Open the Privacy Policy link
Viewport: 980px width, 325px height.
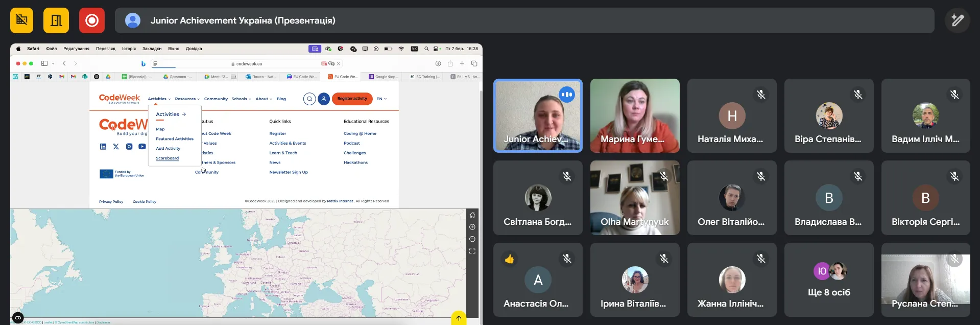(111, 202)
